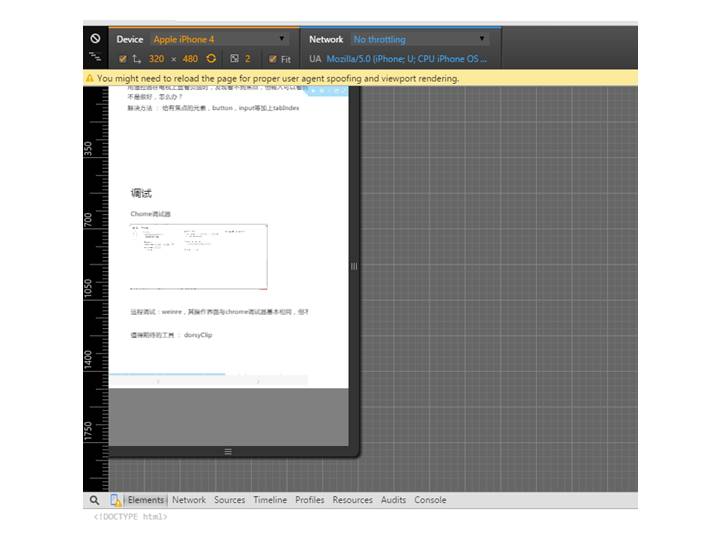Click the magnifier inspect element icon
This screenshot has height=540, width=720.
pyautogui.click(x=94, y=500)
